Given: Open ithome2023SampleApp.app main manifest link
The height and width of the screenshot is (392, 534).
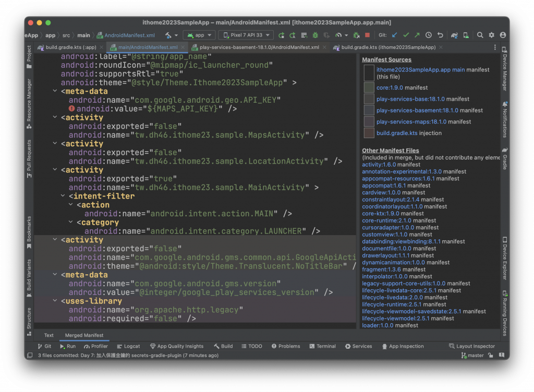Looking at the screenshot, I should pos(420,69).
